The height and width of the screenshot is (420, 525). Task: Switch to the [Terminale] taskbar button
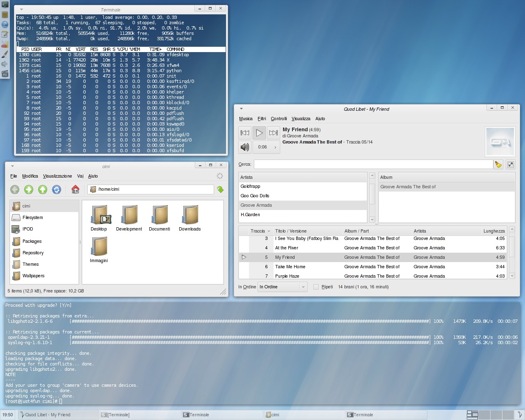click(x=140, y=415)
